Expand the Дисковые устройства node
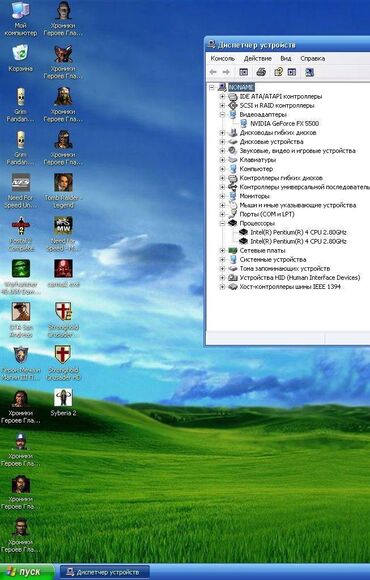 [222, 142]
